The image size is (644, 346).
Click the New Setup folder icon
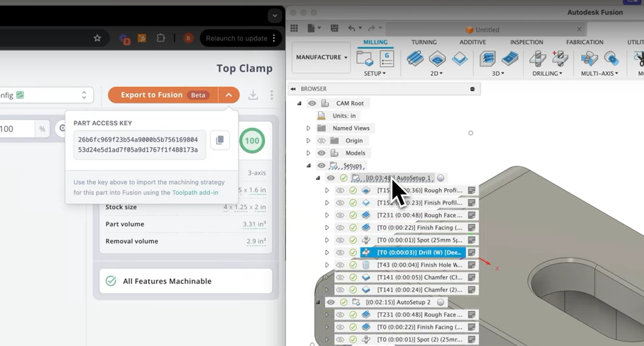(364, 59)
